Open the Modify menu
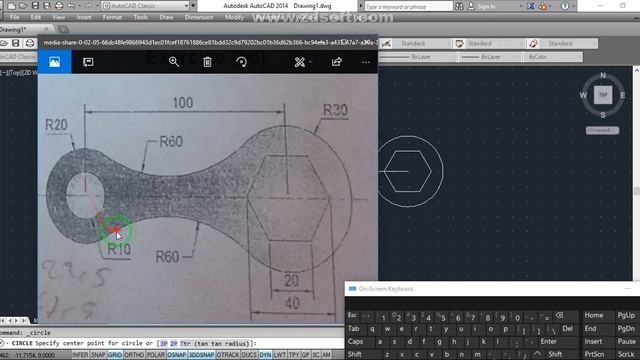Image resolution: width=640 pixels, height=360 pixels. [x=234, y=18]
